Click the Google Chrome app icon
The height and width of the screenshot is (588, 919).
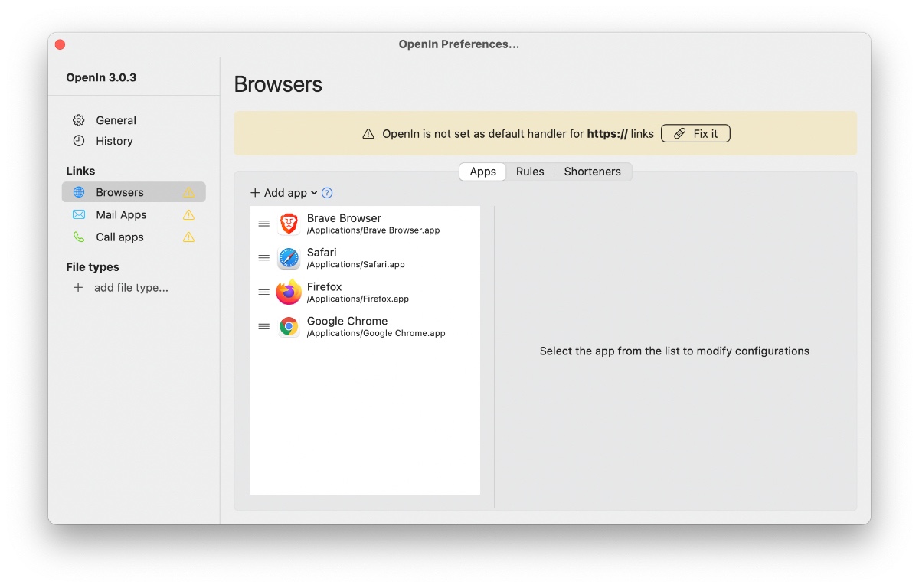click(x=289, y=327)
